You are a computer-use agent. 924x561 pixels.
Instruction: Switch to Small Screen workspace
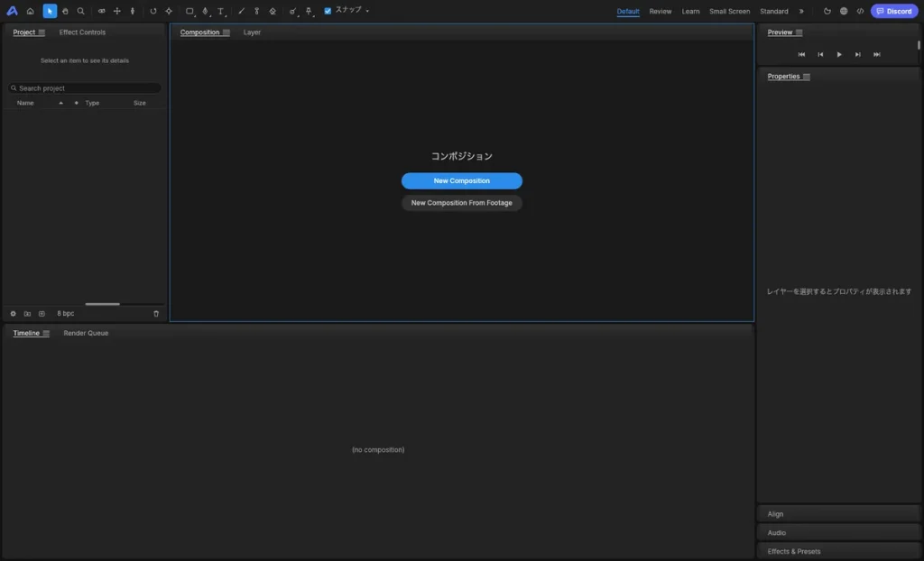pos(729,11)
